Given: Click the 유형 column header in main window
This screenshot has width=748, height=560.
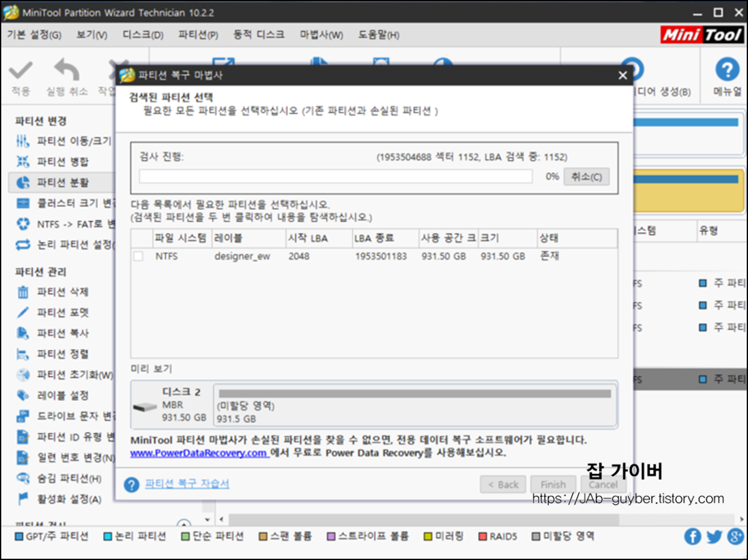Looking at the screenshot, I should pos(722,231).
